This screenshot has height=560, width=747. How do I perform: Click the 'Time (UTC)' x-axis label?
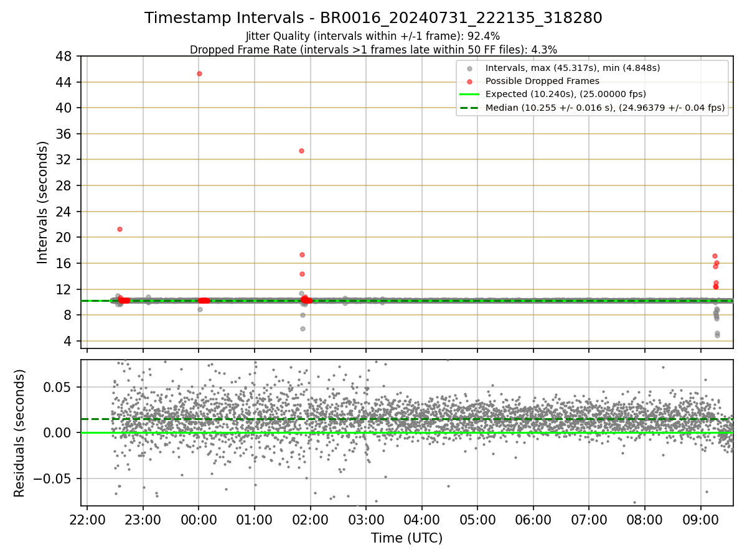[407, 538]
